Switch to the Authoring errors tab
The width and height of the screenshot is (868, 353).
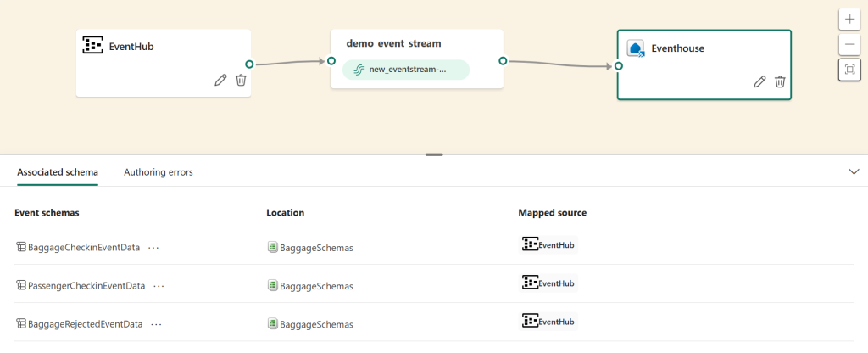[159, 171]
